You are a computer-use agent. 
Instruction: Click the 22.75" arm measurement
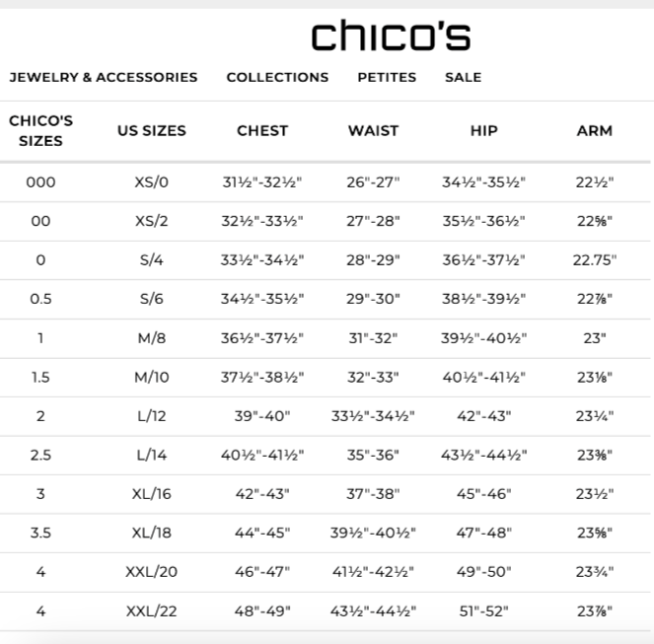(594, 260)
